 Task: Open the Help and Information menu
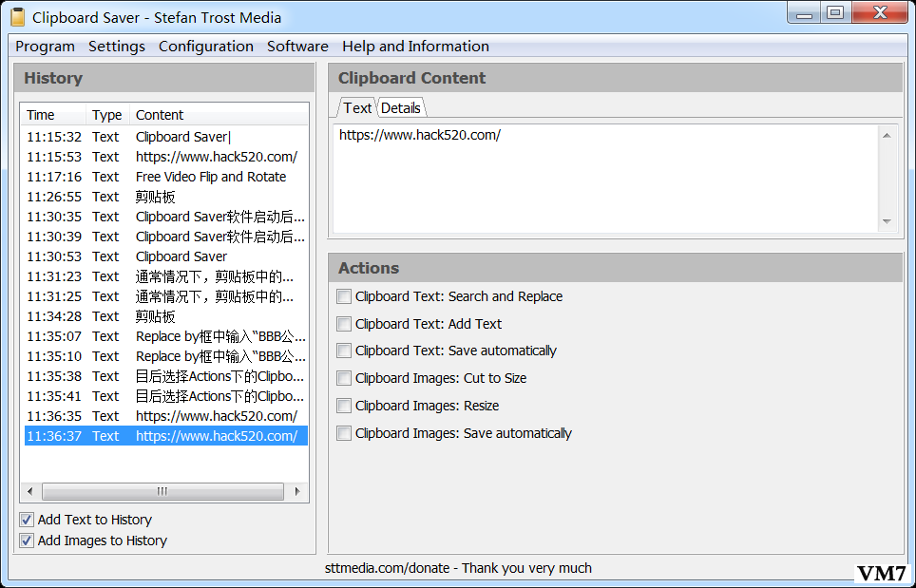[416, 47]
